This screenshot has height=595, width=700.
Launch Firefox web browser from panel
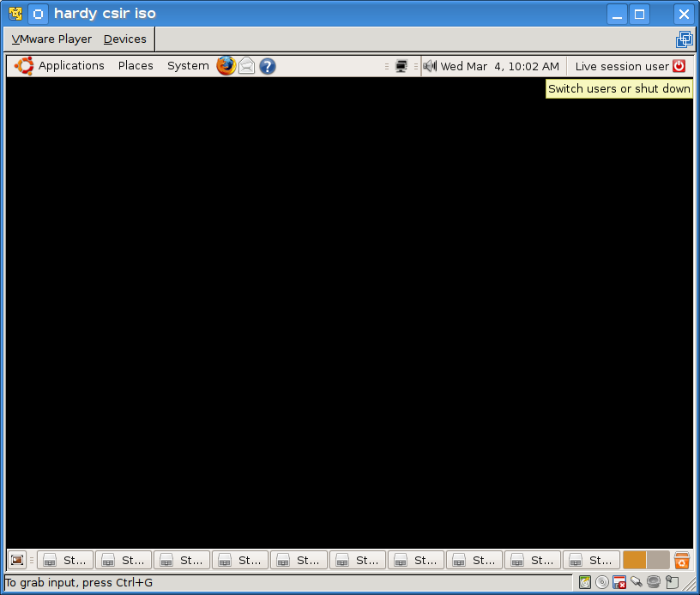pyautogui.click(x=226, y=66)
